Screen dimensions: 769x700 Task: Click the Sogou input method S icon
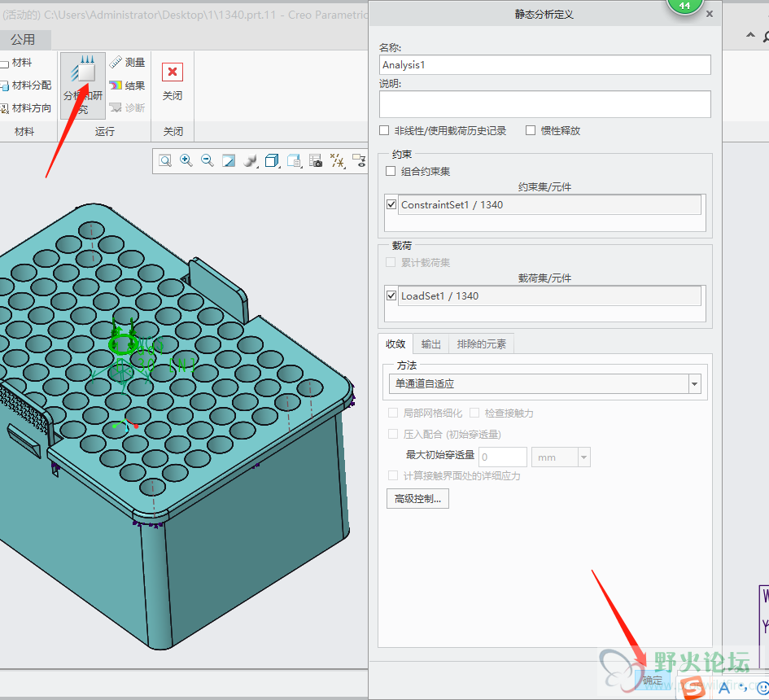tap(693, 689)
